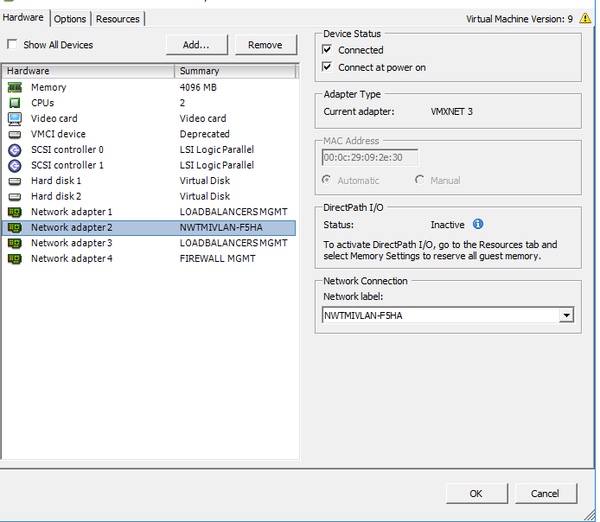Screen dimensions: 600x522
Task: Click the VMCI device icon
Action: pyautogui.click(x=15, y=134)
